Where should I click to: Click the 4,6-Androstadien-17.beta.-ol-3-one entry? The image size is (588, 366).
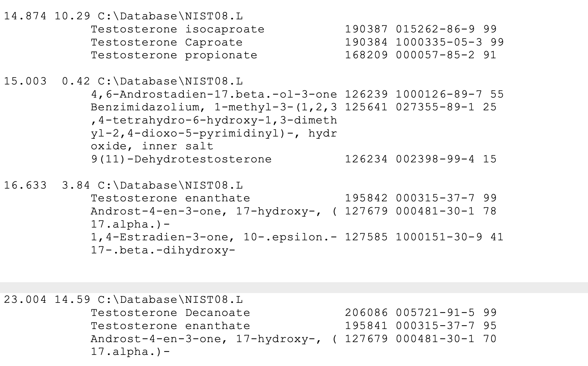click(x=214, y=94)
